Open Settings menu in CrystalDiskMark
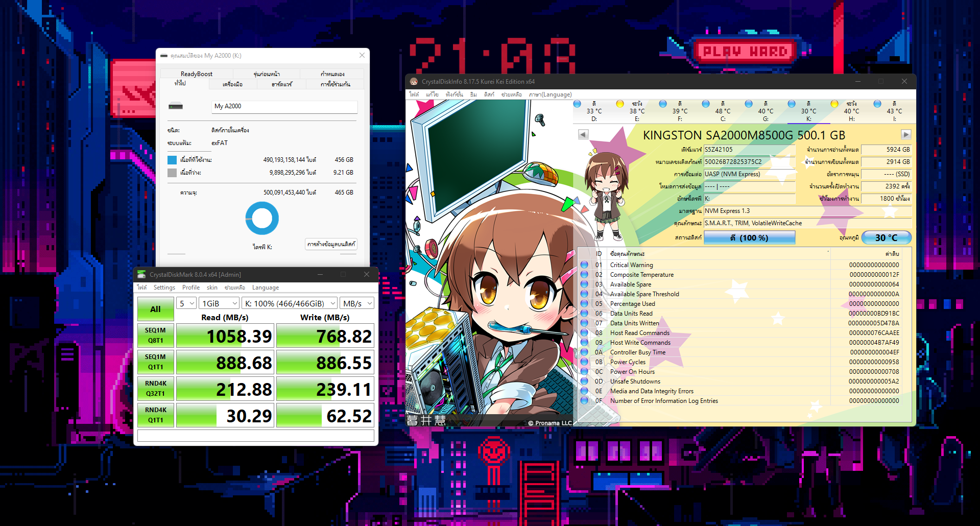 point(164,288)
